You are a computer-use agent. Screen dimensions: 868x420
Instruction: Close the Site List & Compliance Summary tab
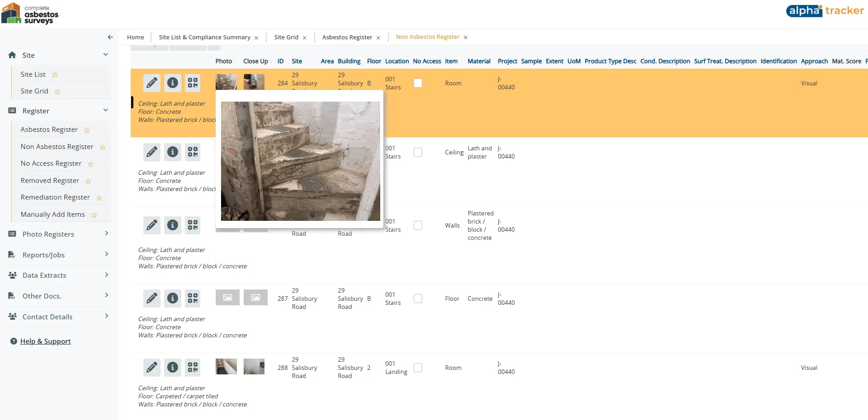tap(256, 38)
